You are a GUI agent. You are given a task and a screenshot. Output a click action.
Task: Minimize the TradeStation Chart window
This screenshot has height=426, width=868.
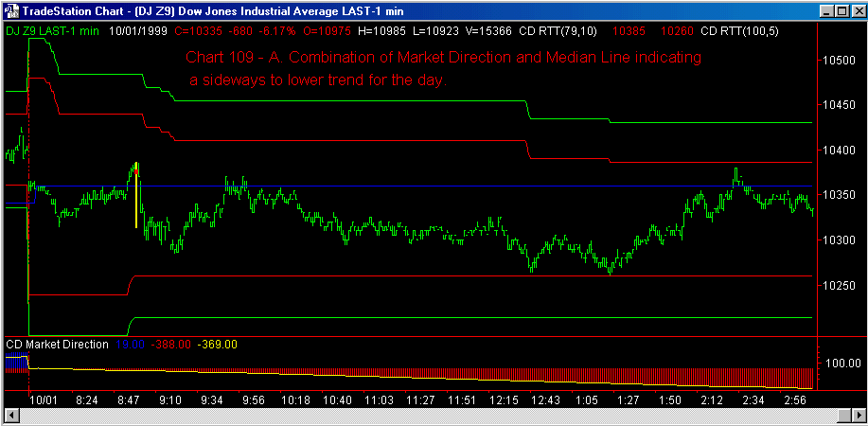(826, 10)
